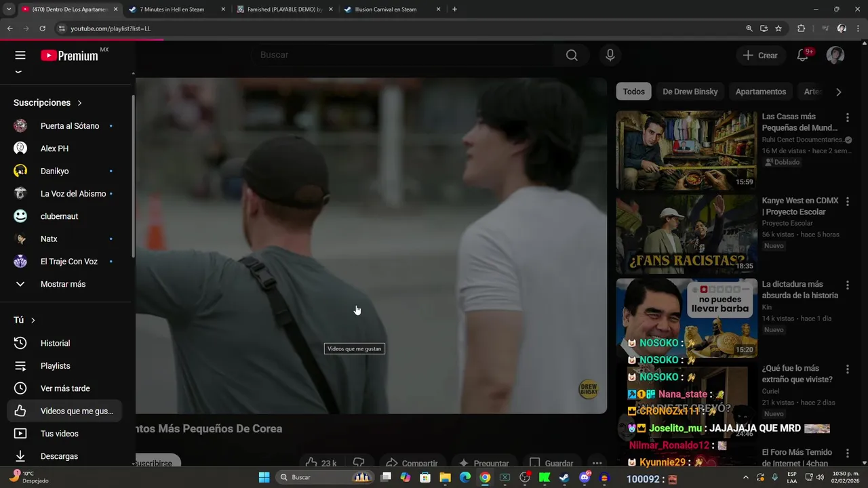The image size is (868, 488).
Task: Open La dictadura más absurda thumbnail
Action: click(686, 318)
